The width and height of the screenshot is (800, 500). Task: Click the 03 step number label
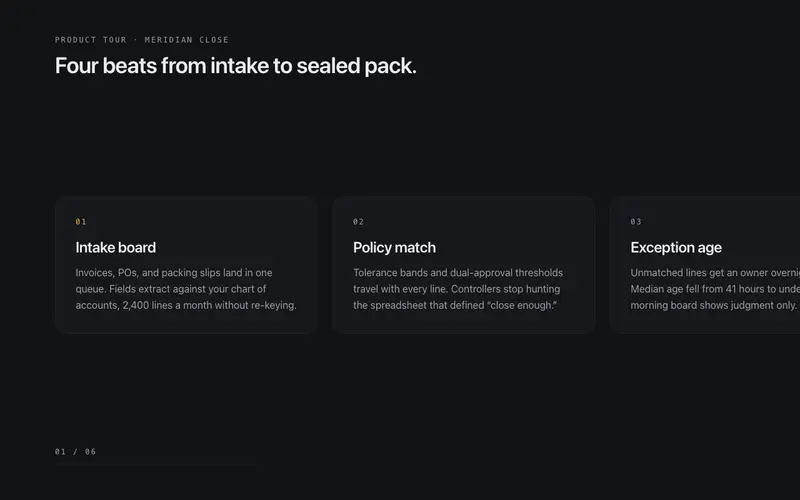(x=636, y=221)
